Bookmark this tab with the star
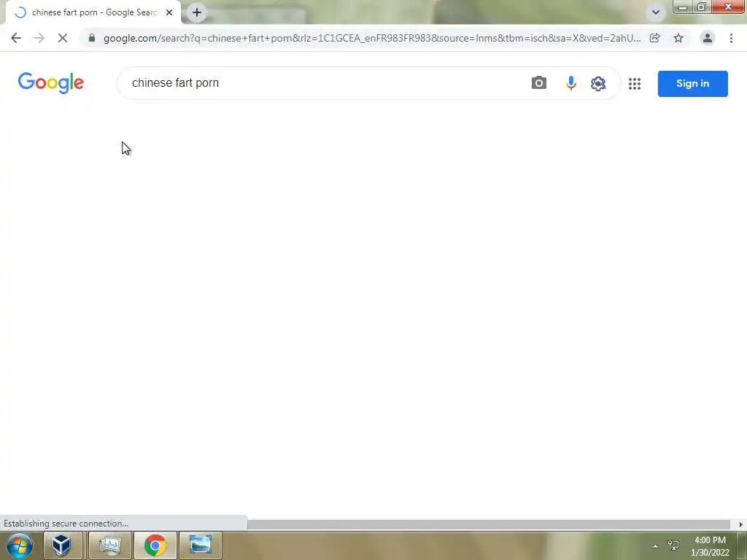747x560 pixels. tap(678, 38)
